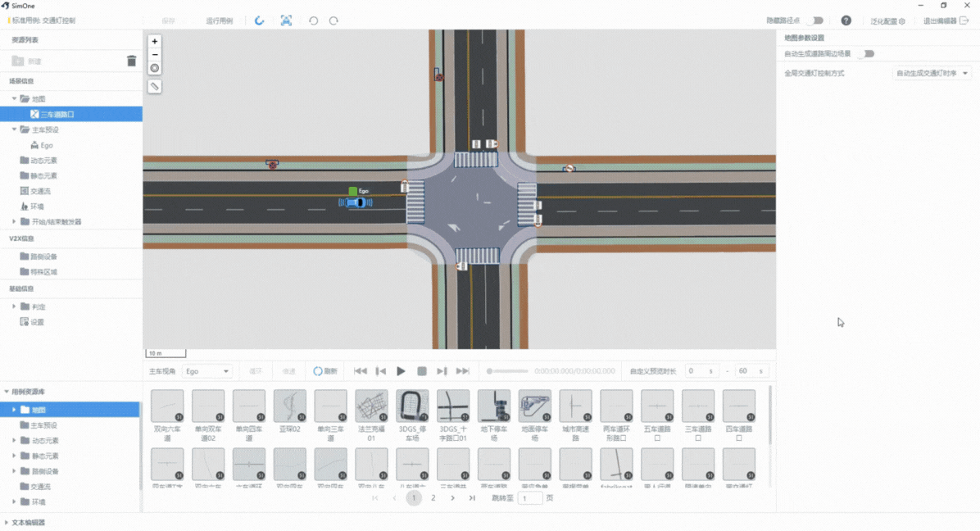Image resolution: width=980 pixels, height=531 pixels.
Task: Select 动态元素 in scene info tree
Action: 43,161
